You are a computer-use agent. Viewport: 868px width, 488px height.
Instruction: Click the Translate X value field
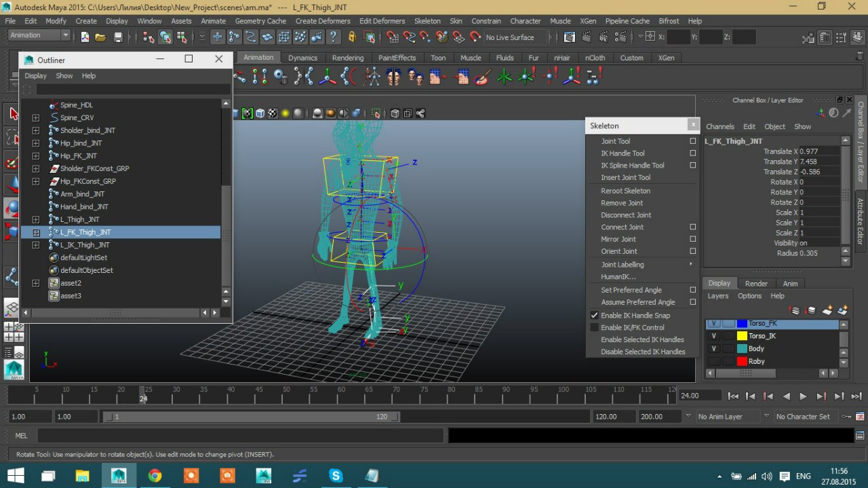click(x=819, y=151)
